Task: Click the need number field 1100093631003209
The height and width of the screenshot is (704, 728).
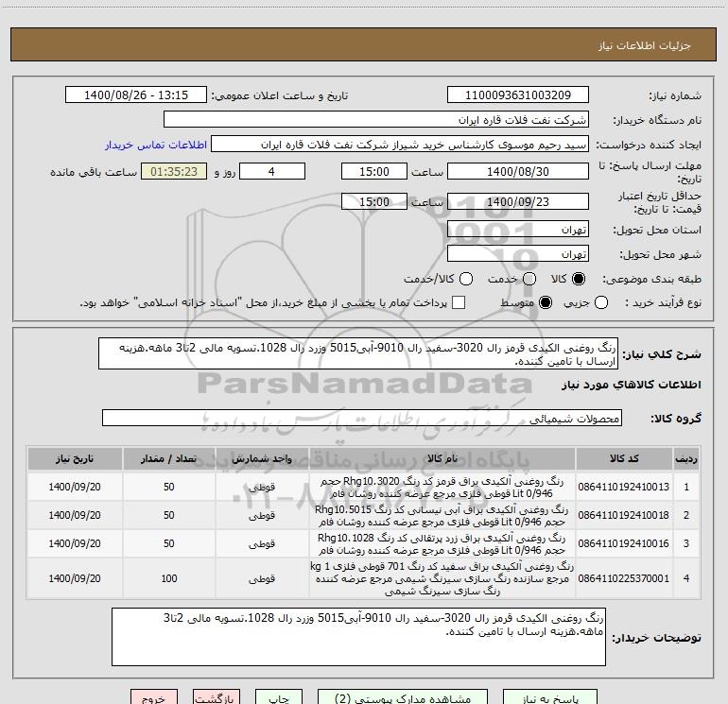Action: (x=518, y=94)
